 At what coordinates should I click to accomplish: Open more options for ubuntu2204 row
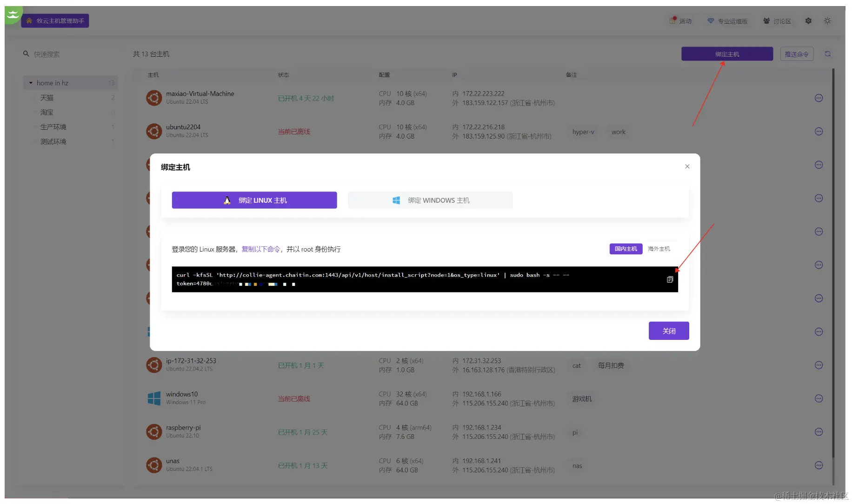(819, 132)
